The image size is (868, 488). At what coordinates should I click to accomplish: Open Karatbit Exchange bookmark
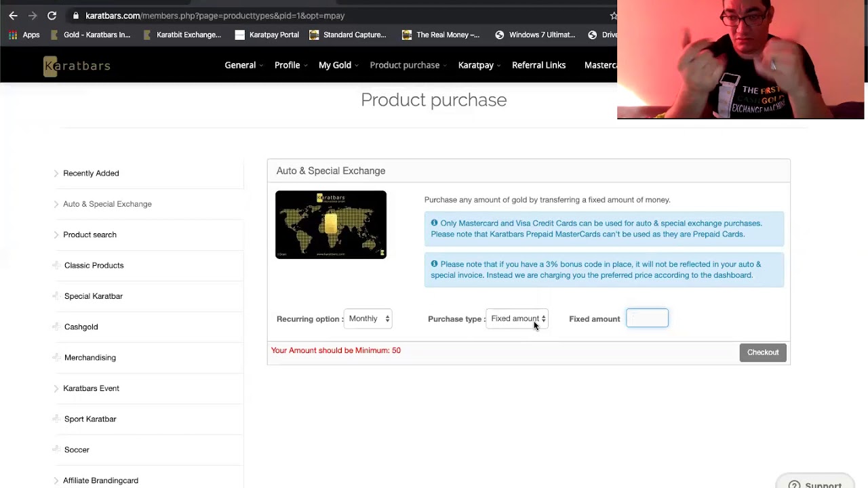click(x=182, y=35)
